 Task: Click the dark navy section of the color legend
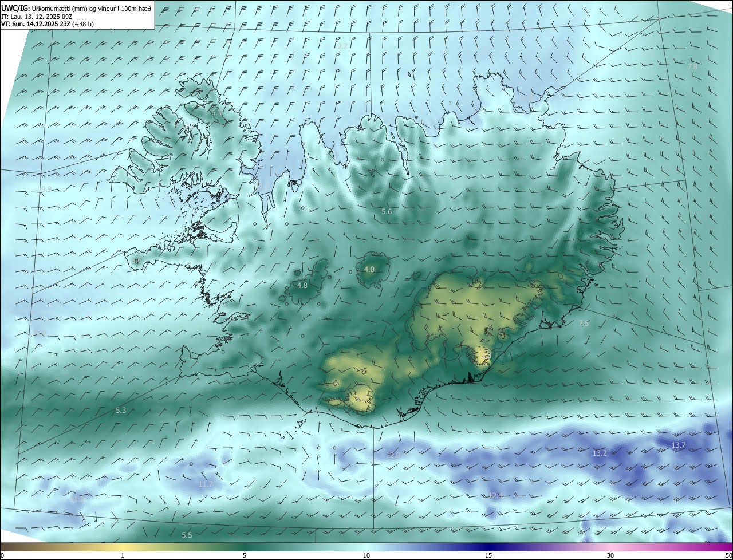click(x=488, y=547)
